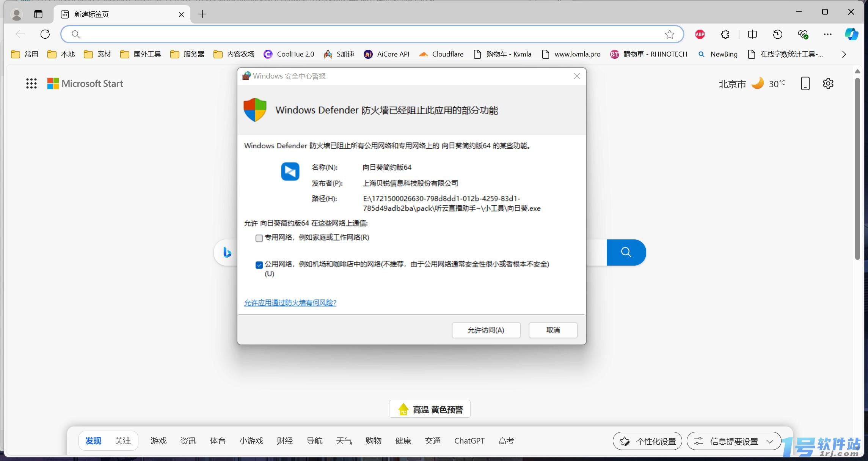Image resolution: width=868 pixels, height=461 pixels.
Task: Expand the 内容农场 bookmarks folder
Action: pos(234,54)
